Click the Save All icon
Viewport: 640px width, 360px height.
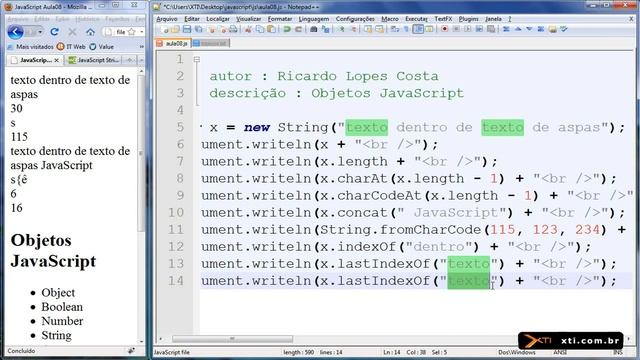point(199,29)
